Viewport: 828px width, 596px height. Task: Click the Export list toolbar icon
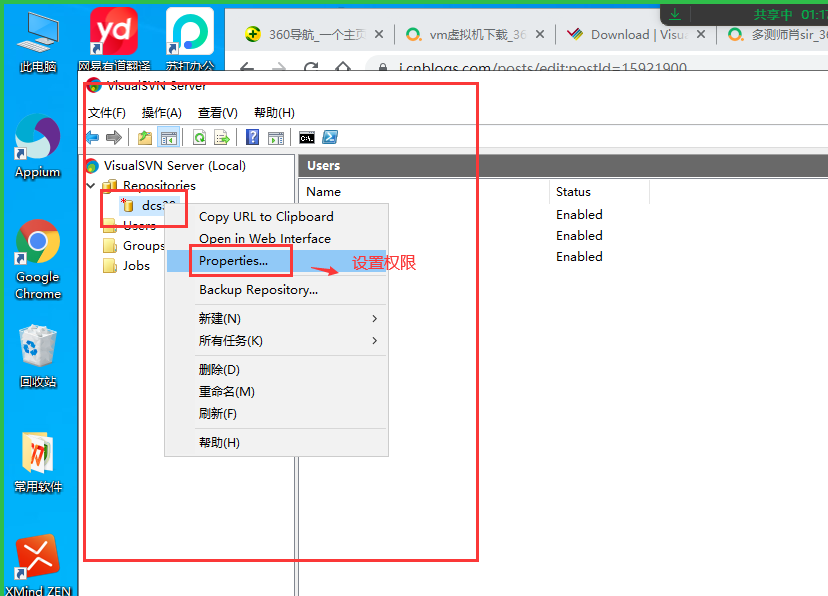[x=222, y=138]
